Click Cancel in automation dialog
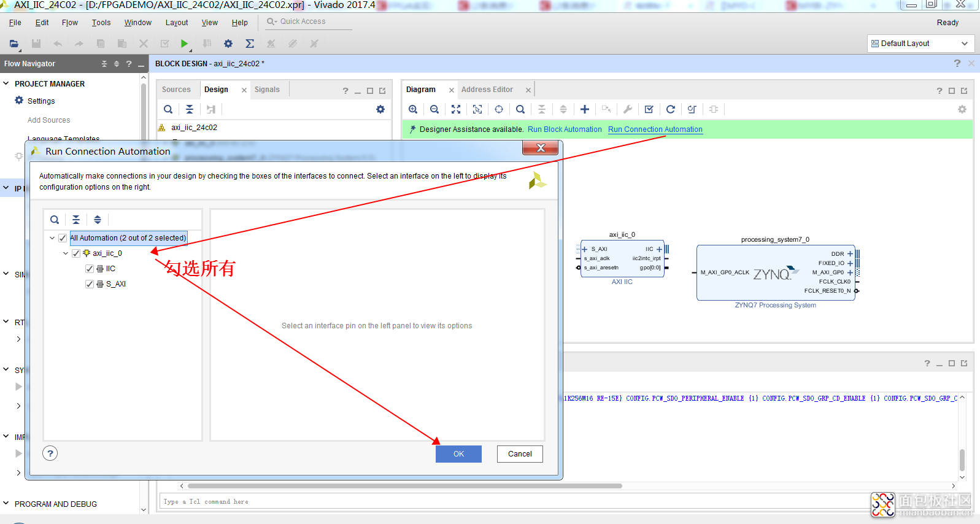 tap(520, 454)
